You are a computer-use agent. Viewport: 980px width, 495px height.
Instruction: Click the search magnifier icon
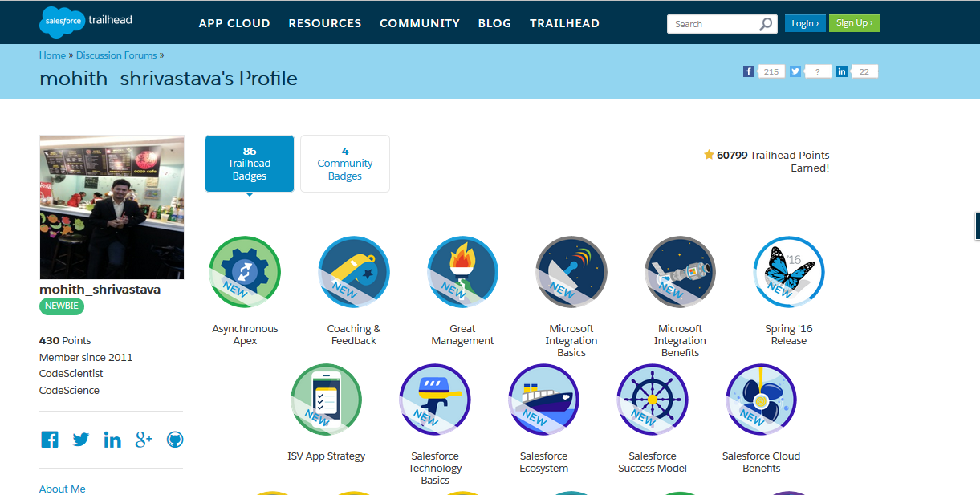tap(766, 24)
